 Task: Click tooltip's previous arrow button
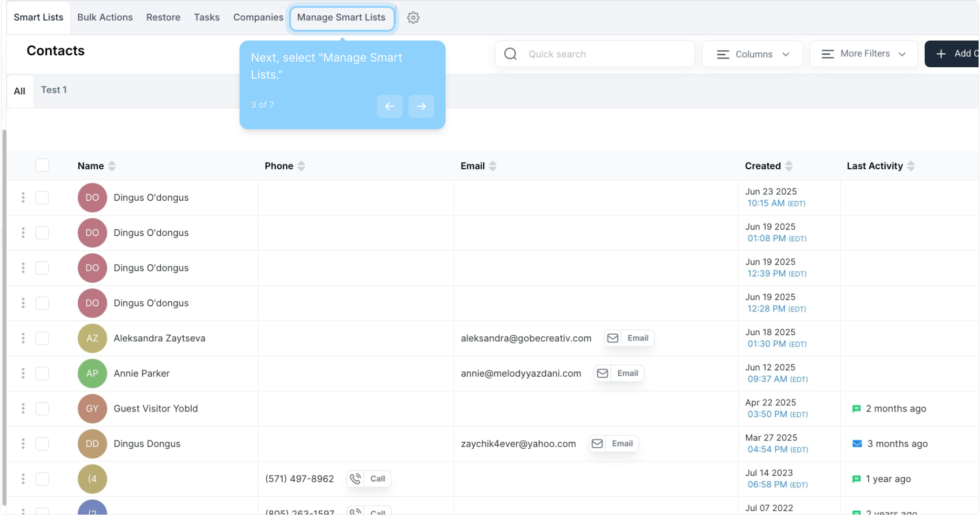(x=389, y=106)
